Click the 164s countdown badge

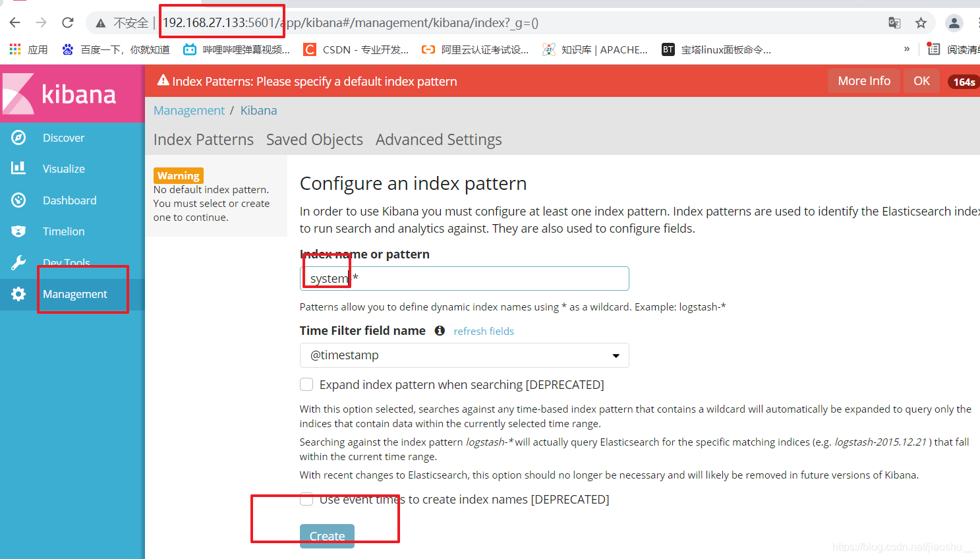click(x=964, y=82)
